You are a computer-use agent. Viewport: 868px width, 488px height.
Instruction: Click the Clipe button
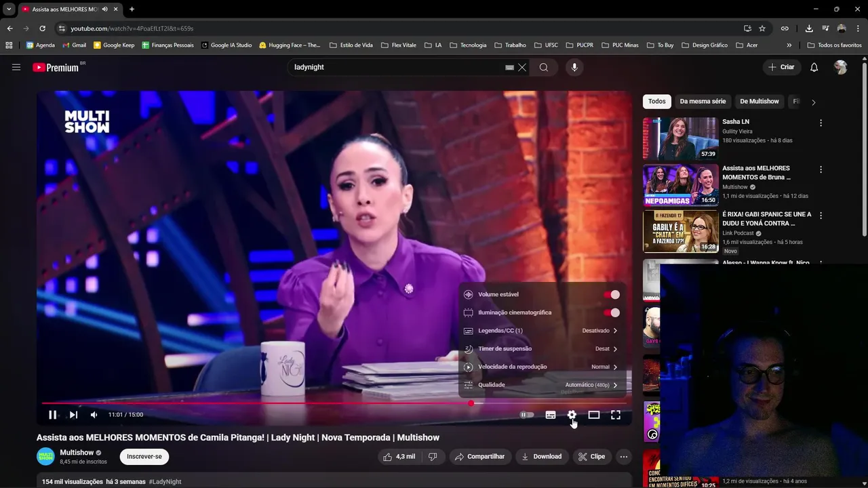(x=591, y=457)
